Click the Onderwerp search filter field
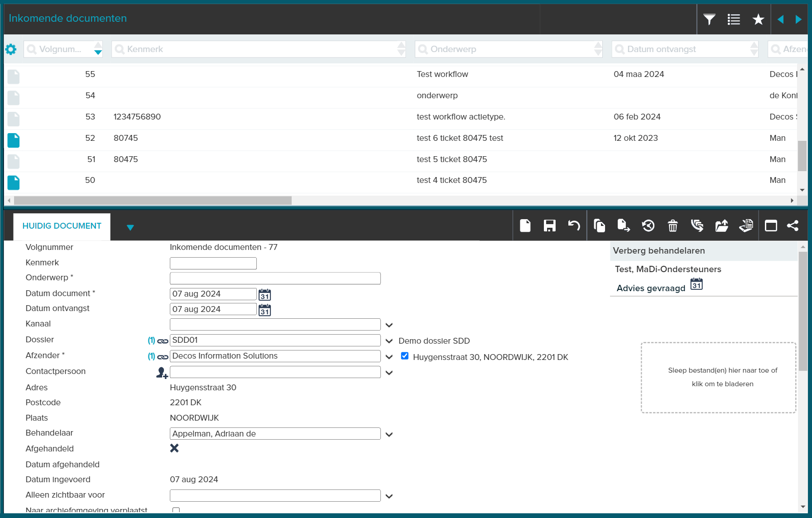 tap(509, 49)
